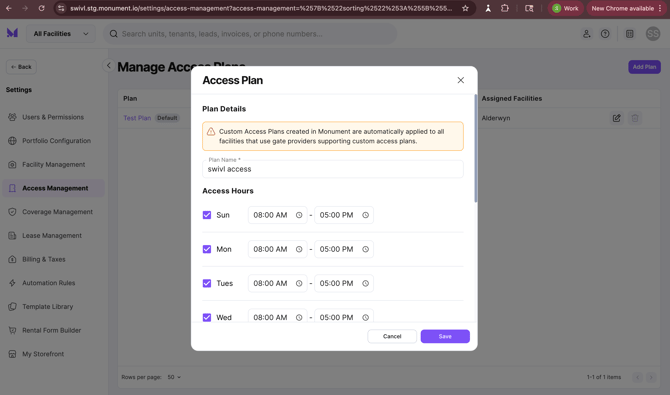Viewport: 670px width, 395px height.
Task: Open the Chrome extensions puzzle icon
Action: click(x=505, y=8)
